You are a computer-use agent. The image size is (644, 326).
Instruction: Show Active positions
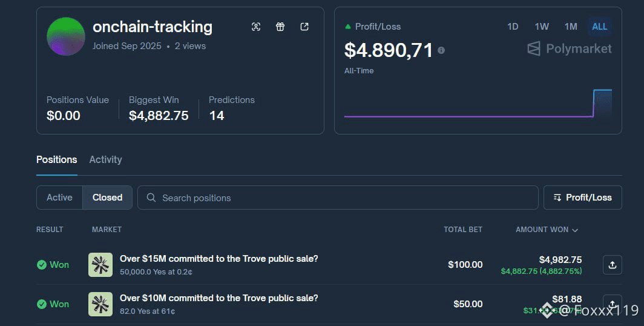59,198
